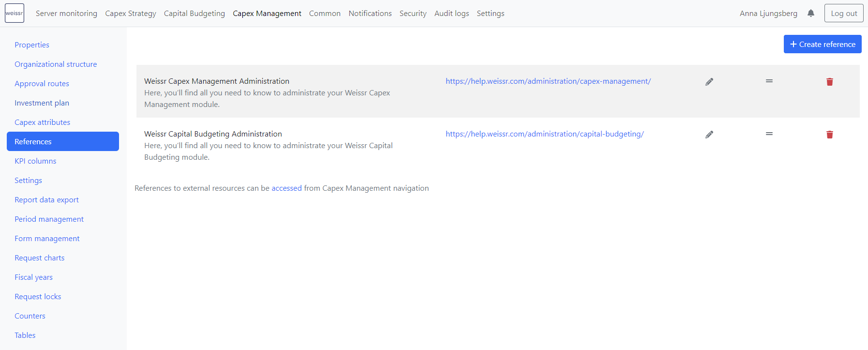Open Report data export in sidebar
The image size is (868, 350).
[46, 199]
